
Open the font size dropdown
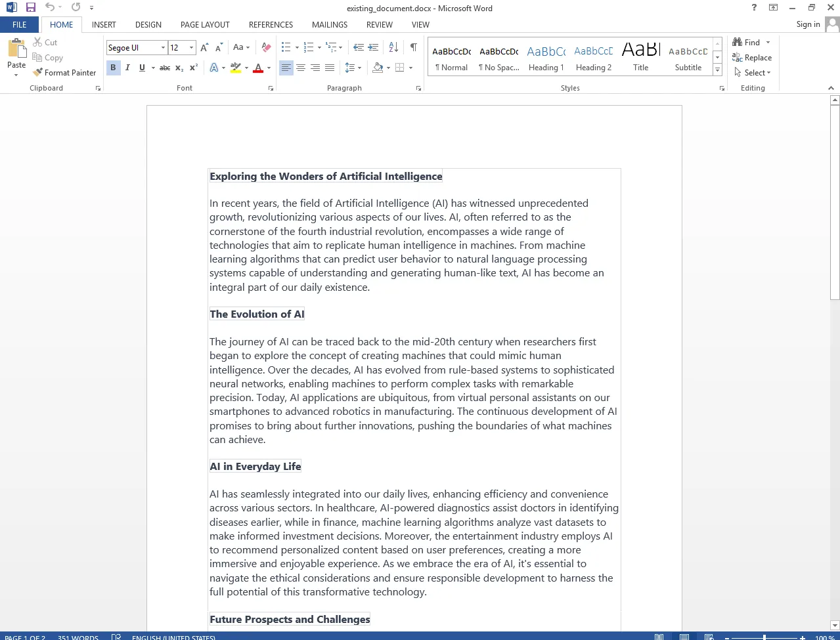coord(191,47)
